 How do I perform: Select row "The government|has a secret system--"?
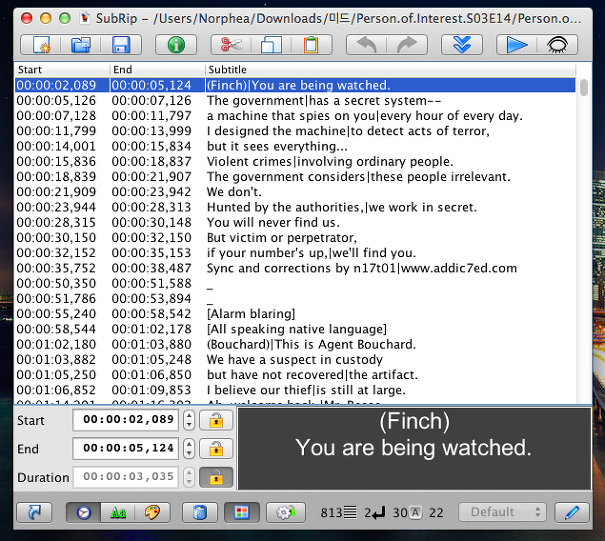[x=295, y=101]
